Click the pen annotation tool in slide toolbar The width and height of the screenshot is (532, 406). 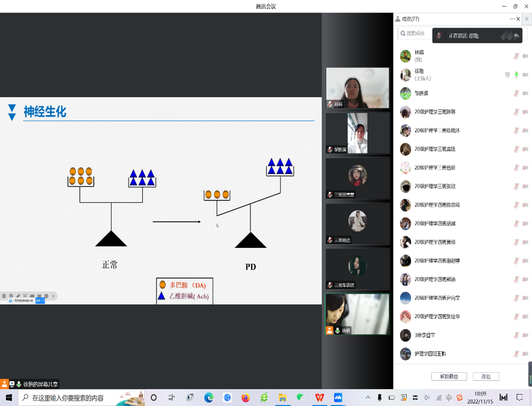tap(18, 296)
